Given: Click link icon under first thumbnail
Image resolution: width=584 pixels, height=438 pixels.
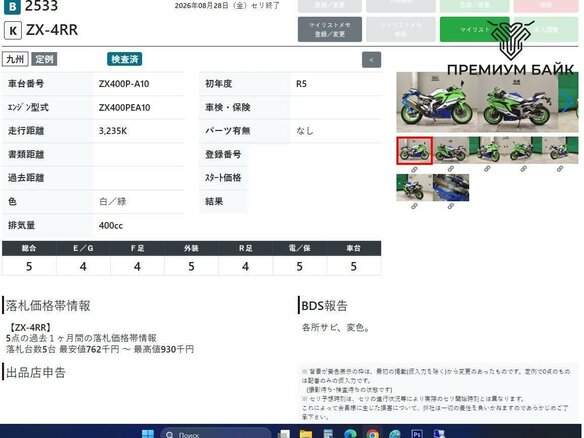Looking at the screenshot, I should [414, 169].
